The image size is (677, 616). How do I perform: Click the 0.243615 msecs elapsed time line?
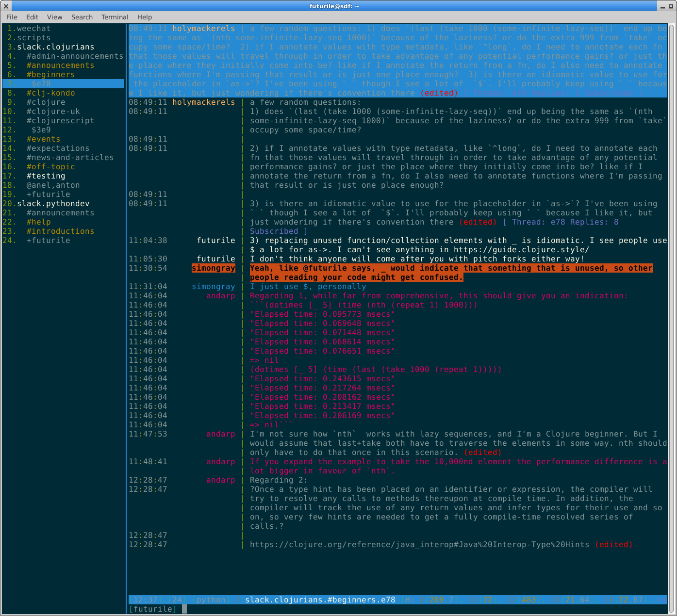pyautogui.click(x=322, y=379)
